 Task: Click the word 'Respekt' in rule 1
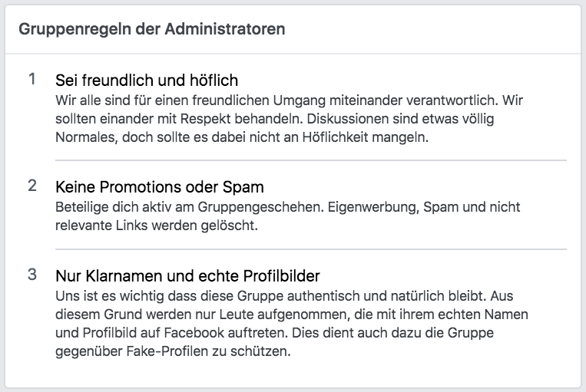206,119
